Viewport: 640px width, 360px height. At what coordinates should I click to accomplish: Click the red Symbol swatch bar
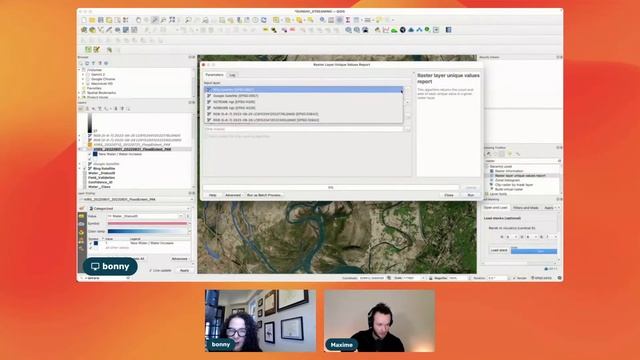coord(147,224)
